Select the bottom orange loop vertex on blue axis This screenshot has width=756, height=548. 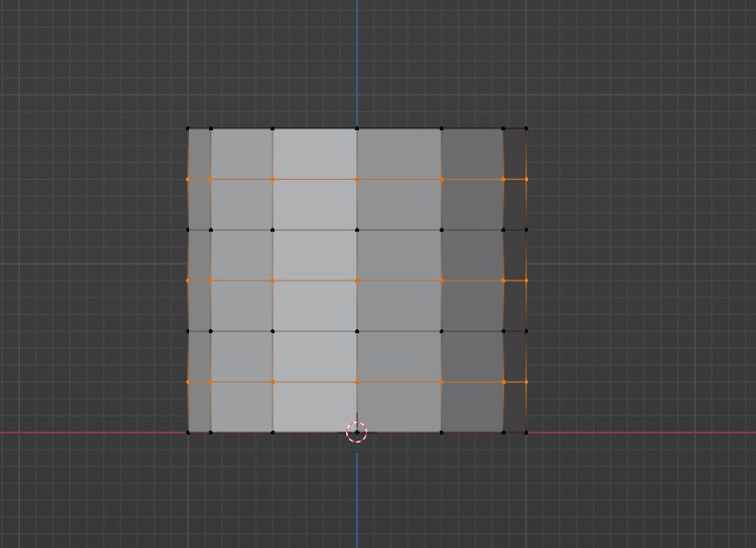pyautogui.click(x=357, y=382)
